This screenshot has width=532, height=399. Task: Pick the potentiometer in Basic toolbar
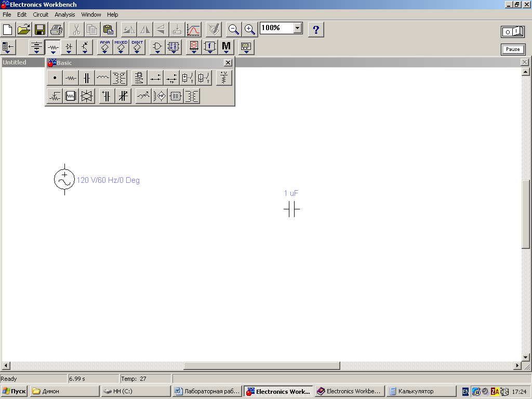click(x=55, y=96)
